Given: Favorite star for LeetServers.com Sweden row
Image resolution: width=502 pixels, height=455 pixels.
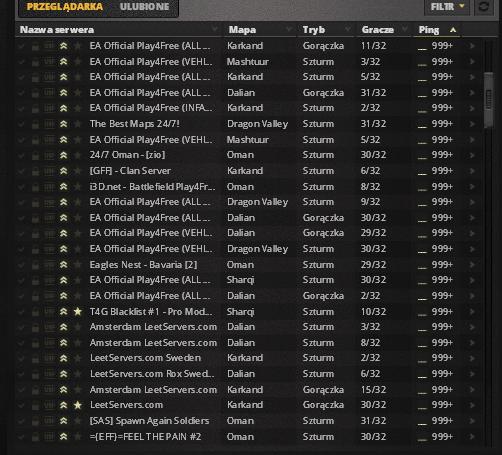Looking at the screenshot, I should tap(78, 358).
